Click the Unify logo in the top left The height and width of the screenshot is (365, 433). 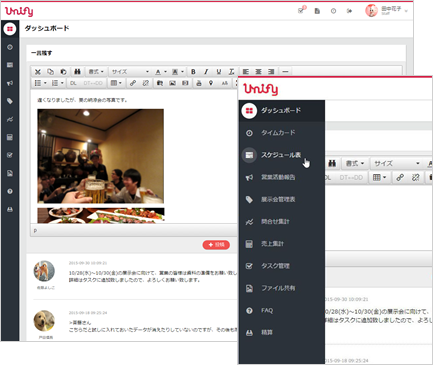(x=19, y=11)
